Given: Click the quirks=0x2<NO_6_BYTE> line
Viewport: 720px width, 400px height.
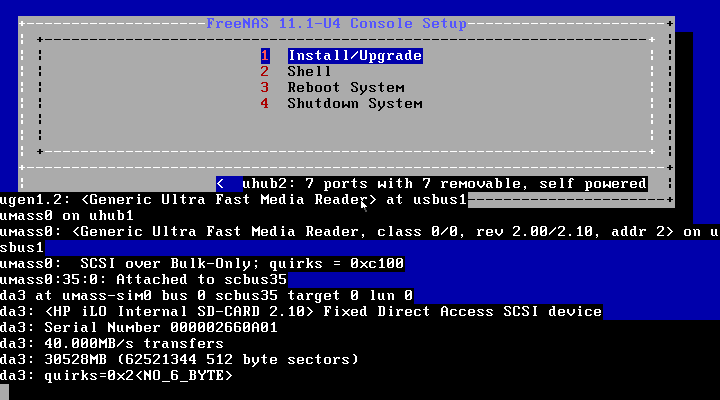Looking at the screenshot, I should pos(117,375).
